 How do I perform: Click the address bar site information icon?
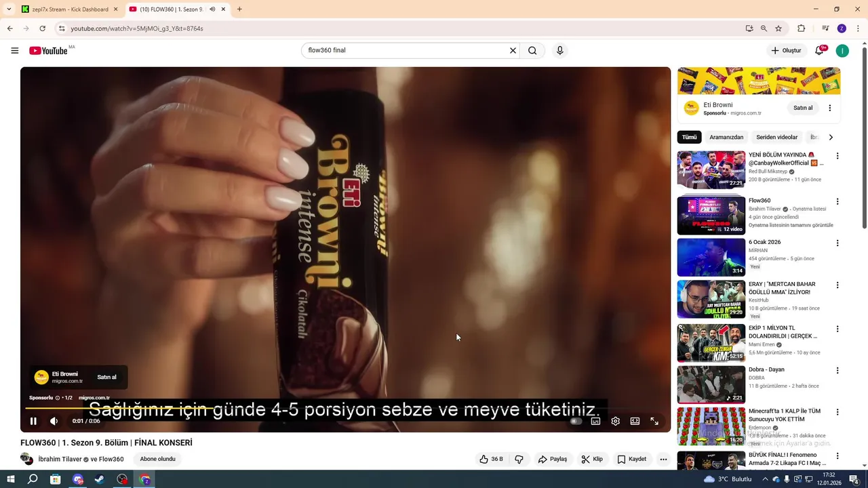pos(62,28)
